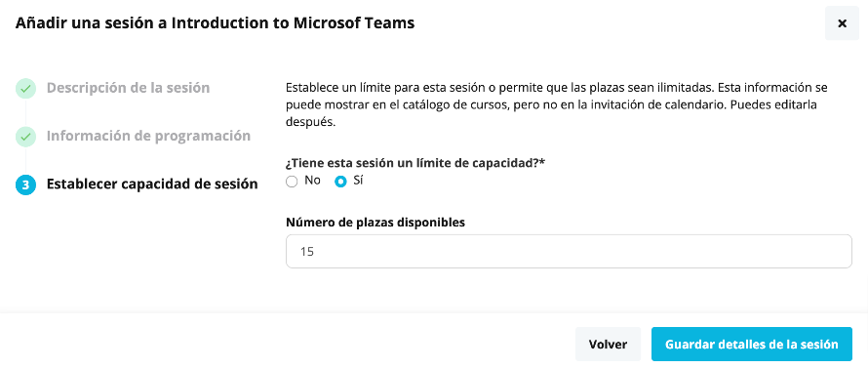Click the dialog title Añadir una sesión
Screen dimensions: 868x368
[x=215, y=23]
